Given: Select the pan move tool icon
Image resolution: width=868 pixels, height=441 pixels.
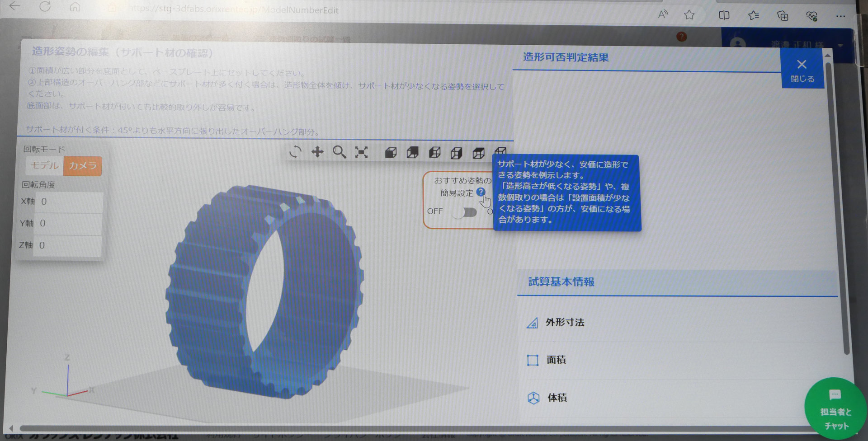Looking at the screenshot, I should tap(317, 152).
